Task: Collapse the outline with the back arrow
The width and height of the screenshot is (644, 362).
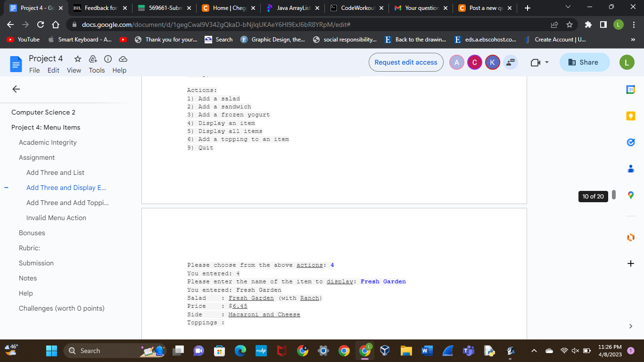Action: click(16, 89)
